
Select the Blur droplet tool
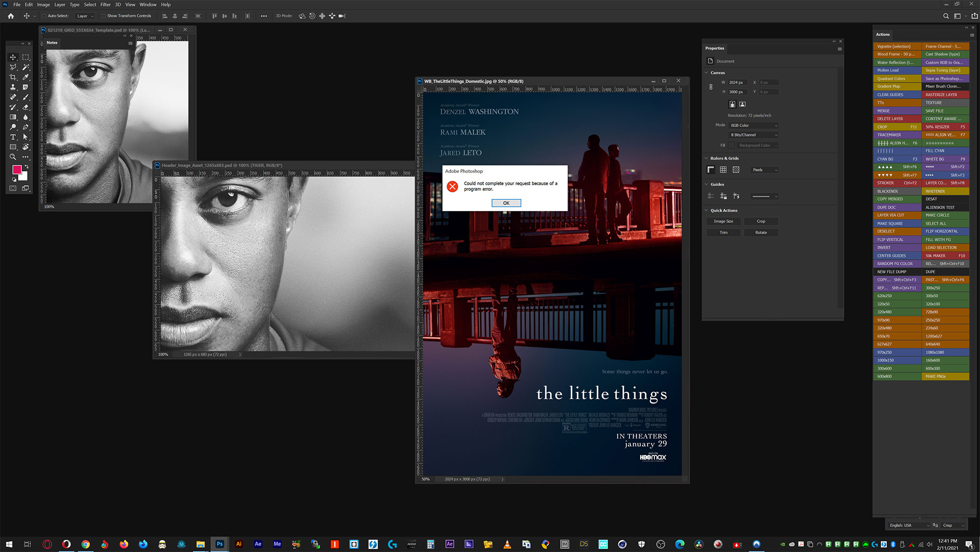[26, 117]
